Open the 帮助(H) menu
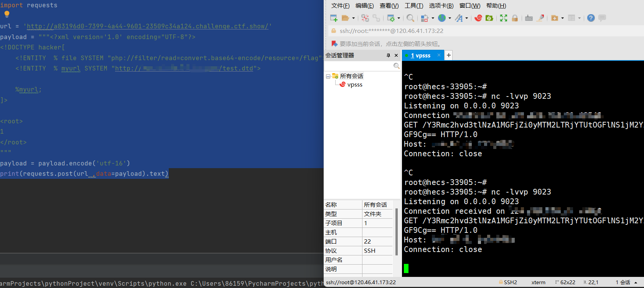This screenshot has height=288, width=644. point(496,6)
